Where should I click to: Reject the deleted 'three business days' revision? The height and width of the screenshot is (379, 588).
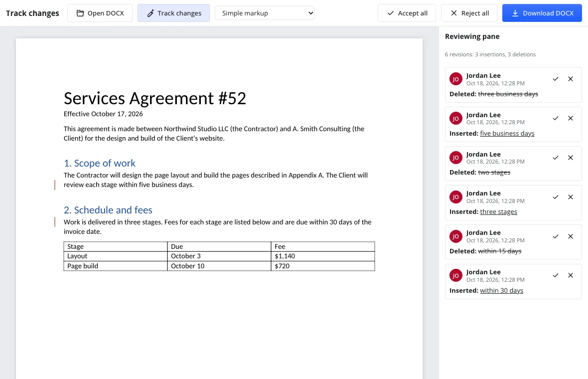pyautogui.click(x=571, y=79)
